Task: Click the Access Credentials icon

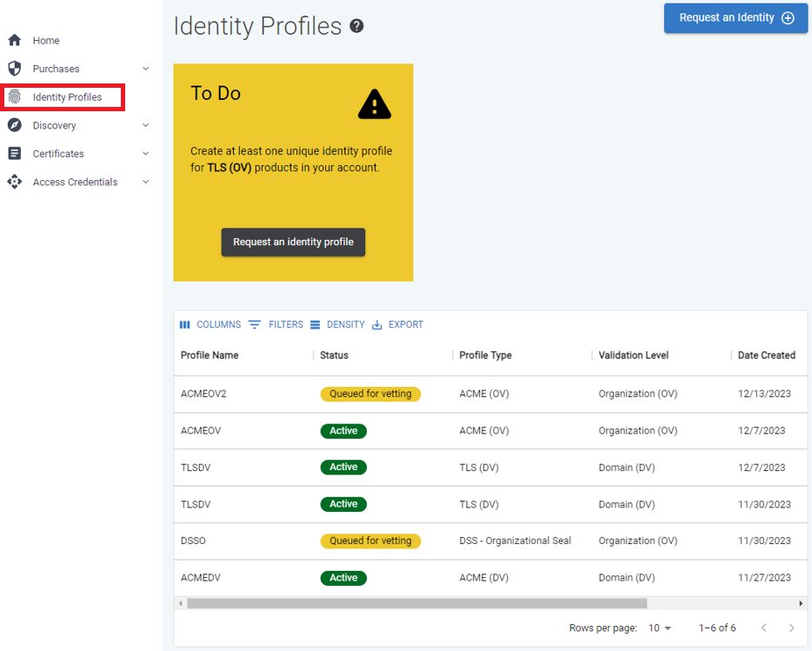Action: click(14, 182)
